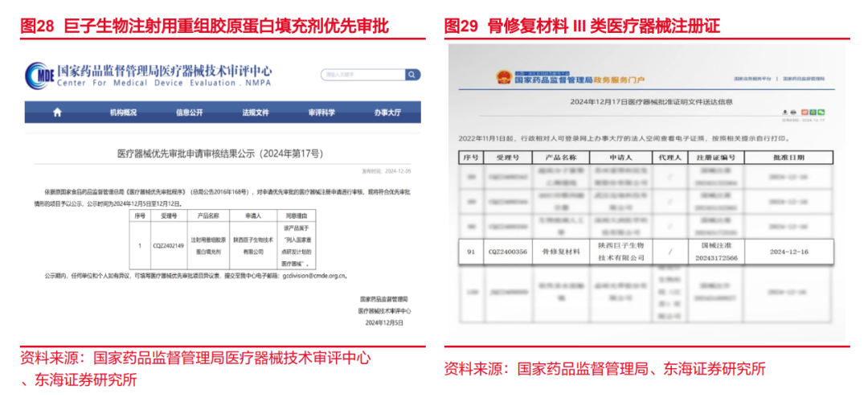Click the approval date 2024-12-16 in row 91

tap(789, 252)
